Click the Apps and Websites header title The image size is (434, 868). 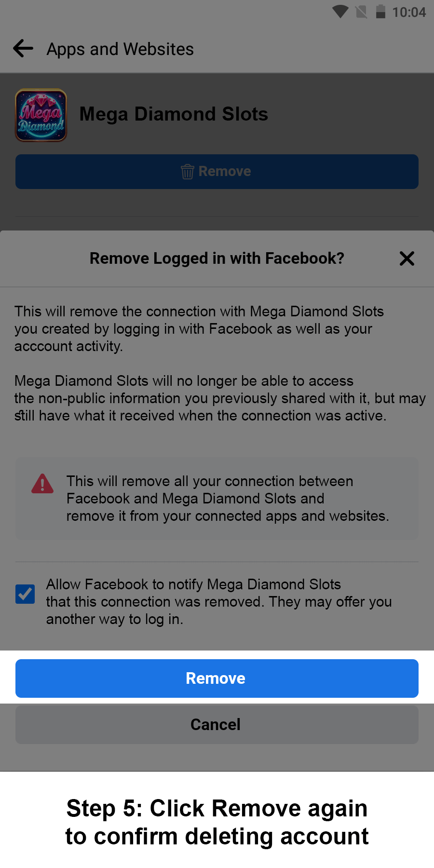[x=120, y=49]
